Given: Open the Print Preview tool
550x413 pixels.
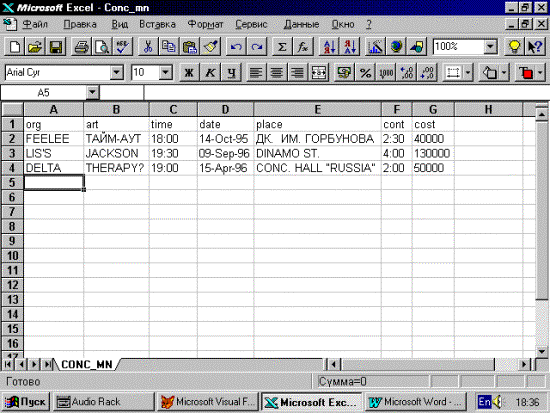Looking at the screenshot, I should 102,47.
